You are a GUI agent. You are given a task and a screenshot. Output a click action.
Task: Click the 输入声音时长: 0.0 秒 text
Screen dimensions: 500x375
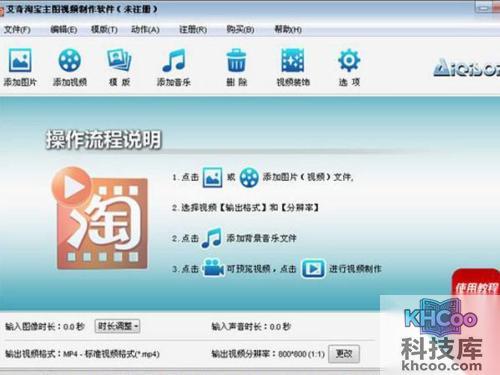251,326
